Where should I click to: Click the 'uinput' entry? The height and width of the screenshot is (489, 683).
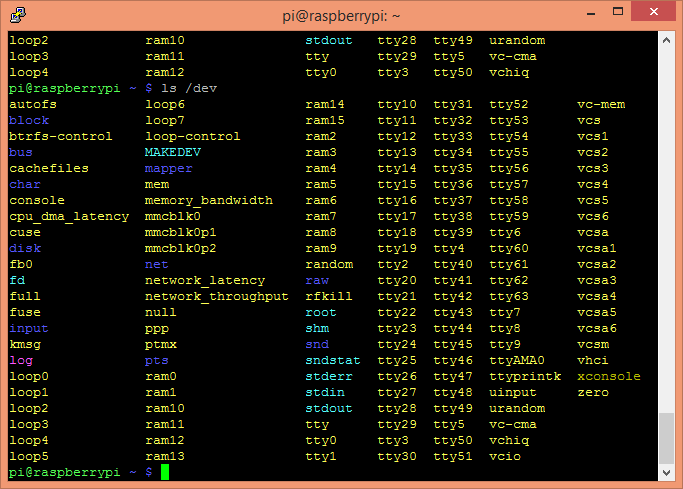point(513,393)
